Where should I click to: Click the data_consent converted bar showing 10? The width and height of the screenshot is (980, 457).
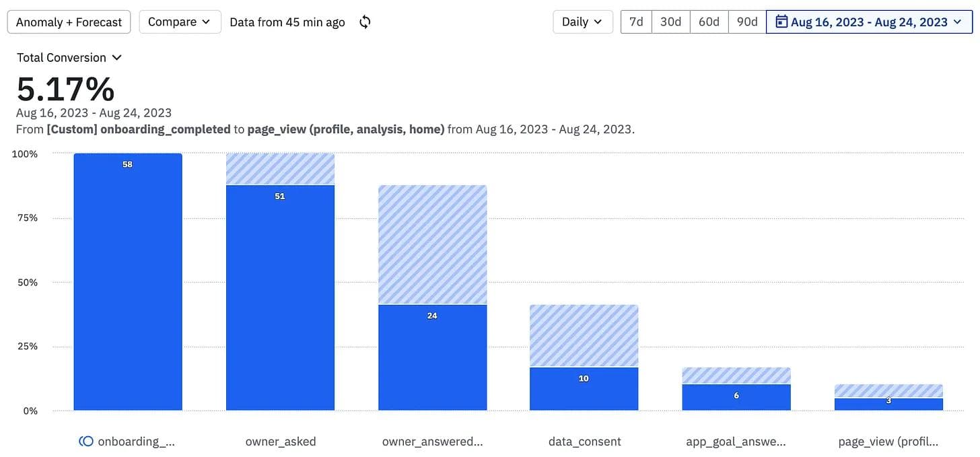click(584, 388)
